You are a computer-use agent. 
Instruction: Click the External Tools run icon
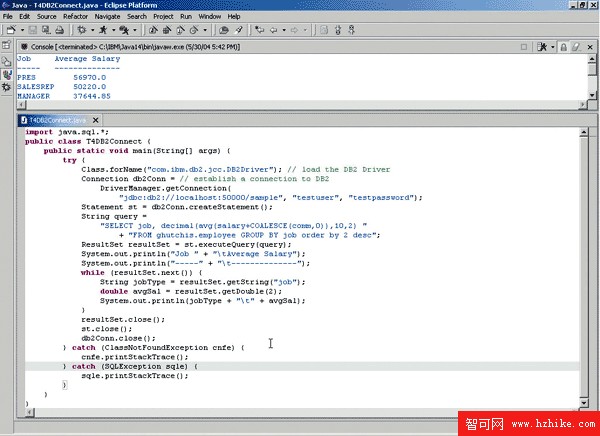coord(124,30)
